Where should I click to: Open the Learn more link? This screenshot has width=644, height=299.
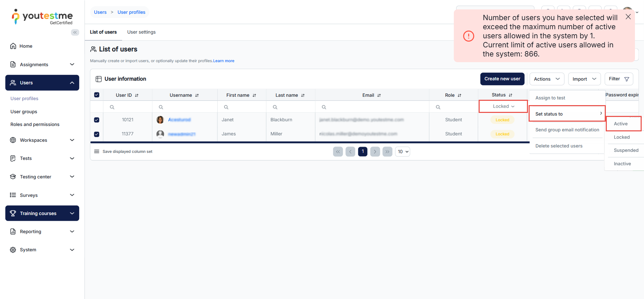(224, 61)
